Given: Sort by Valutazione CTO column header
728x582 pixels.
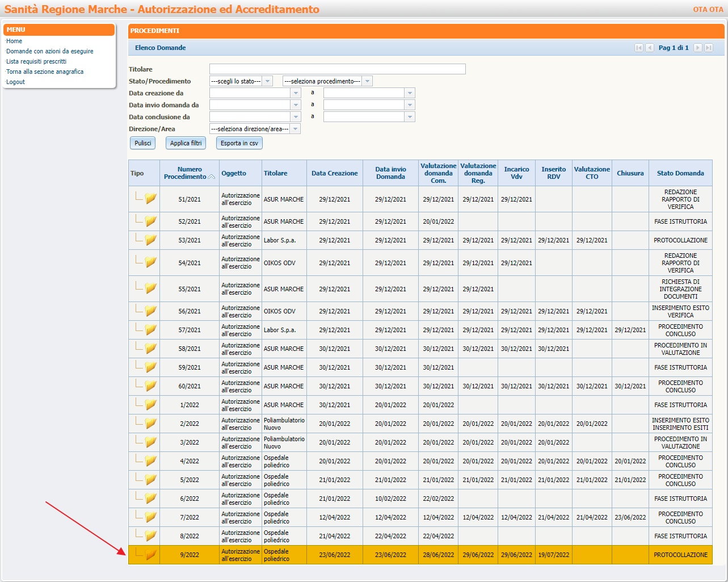Looking at the screenshot, I should click(x=592, y=173).
